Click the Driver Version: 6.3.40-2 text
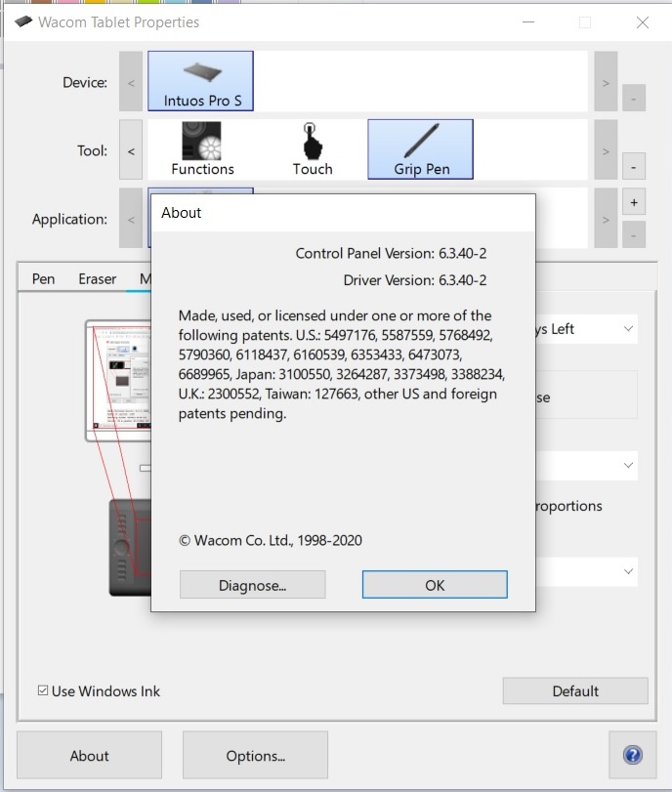The image size is (672, 792). click(x=415, y=280)
